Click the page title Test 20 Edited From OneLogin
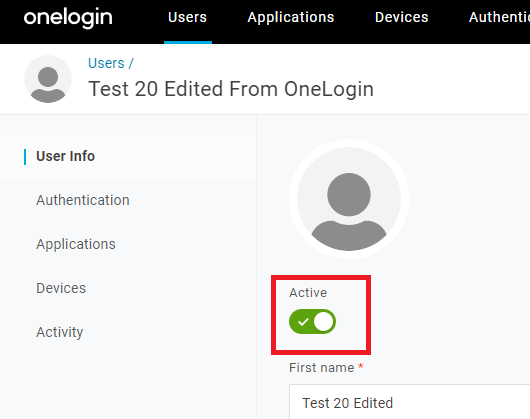 (231, 89)
